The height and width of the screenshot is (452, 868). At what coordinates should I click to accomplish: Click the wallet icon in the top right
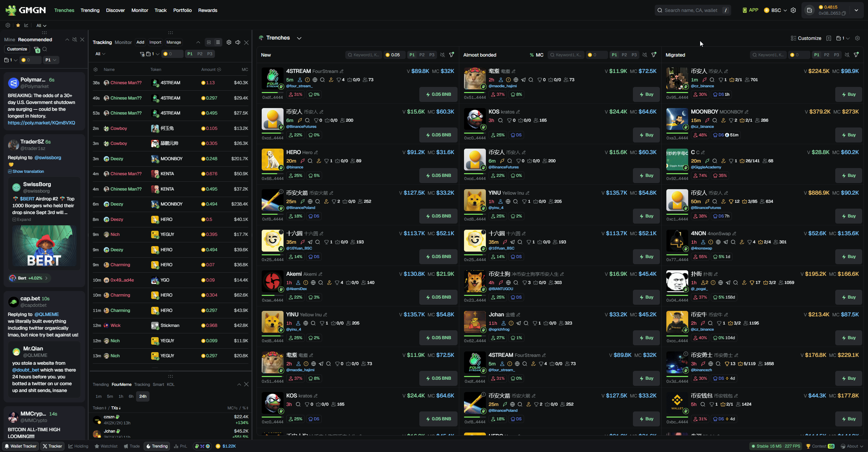click(x=809, y=10)
